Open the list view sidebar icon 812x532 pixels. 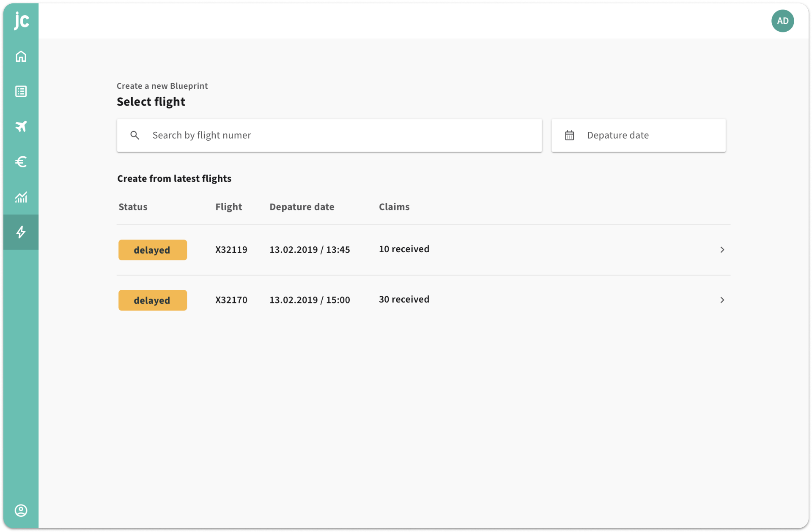(x=21, y=91)
